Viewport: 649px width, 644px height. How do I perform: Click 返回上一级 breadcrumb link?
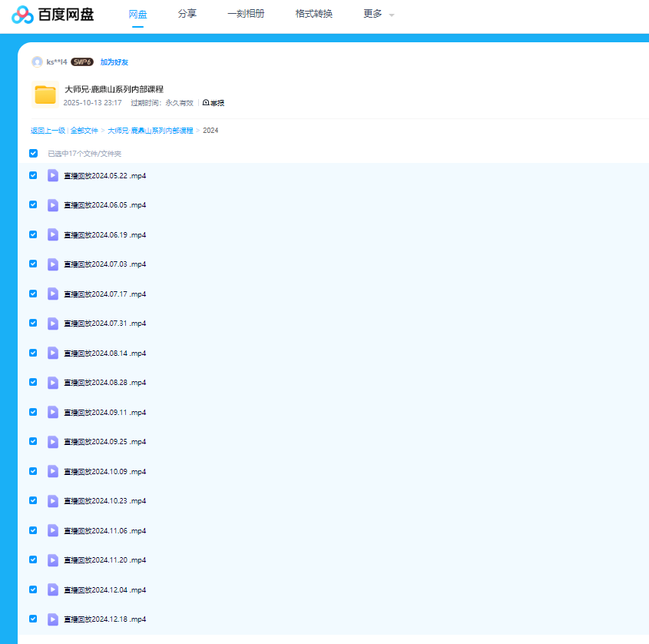(48, 131)
